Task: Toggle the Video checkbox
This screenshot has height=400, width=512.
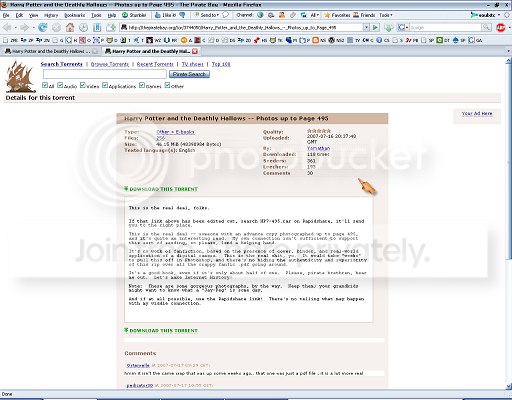Action: (x=83, y=85)
